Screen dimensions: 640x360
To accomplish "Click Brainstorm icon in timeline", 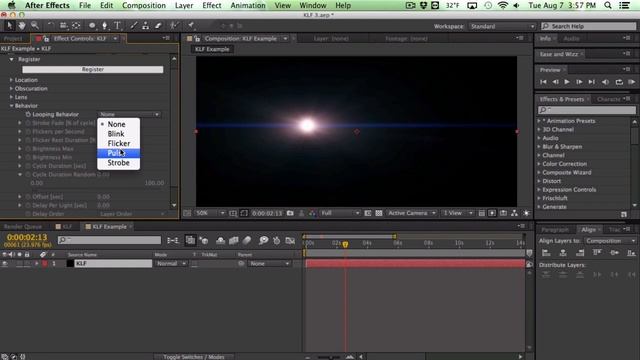I will click(x=264, y=240).
